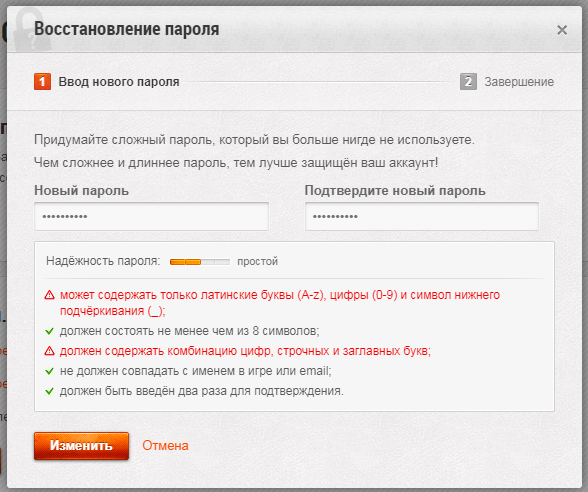Click warning icon next to combination of digits rule
The height and width of the screenshot is (492, 588).
tap(50, 351)
